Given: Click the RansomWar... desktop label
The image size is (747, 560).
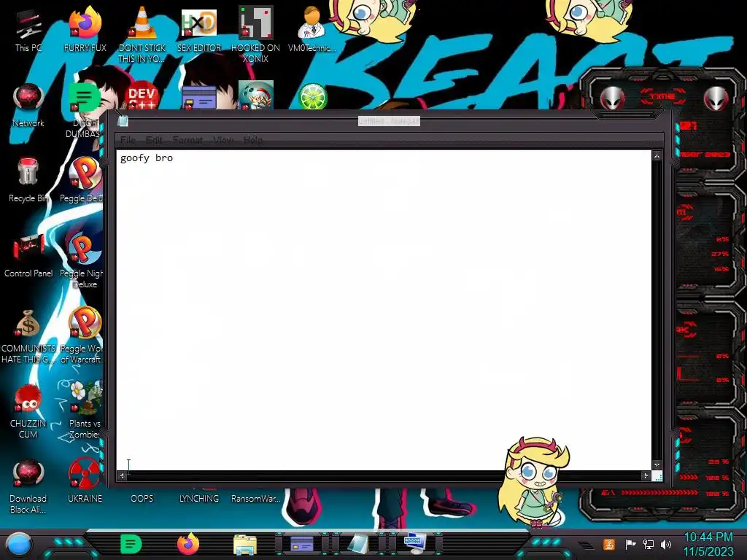Looking at the screenshot, I should (x=256, y=499).
